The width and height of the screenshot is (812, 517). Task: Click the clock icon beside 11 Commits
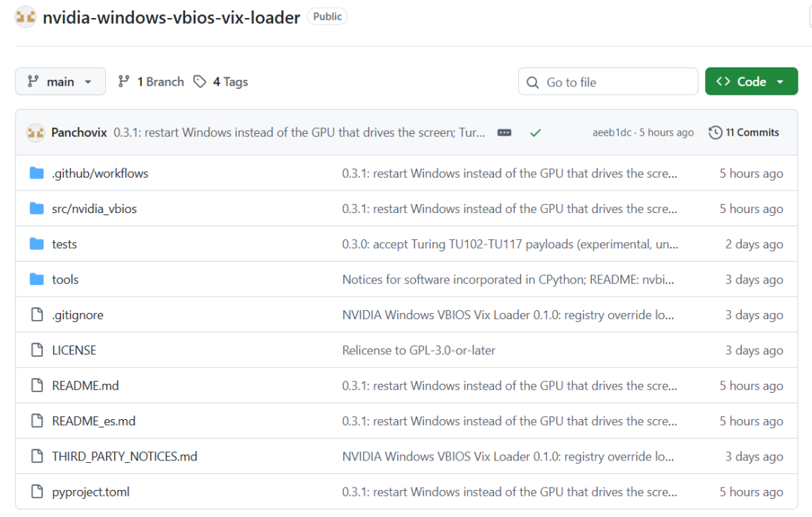(x=715, y=132)
